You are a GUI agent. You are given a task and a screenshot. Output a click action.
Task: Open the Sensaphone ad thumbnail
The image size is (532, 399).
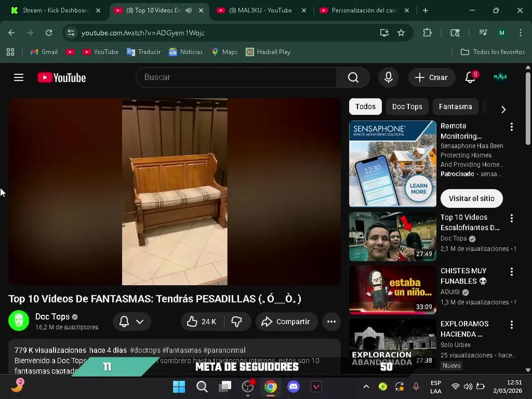coord(392,163)
